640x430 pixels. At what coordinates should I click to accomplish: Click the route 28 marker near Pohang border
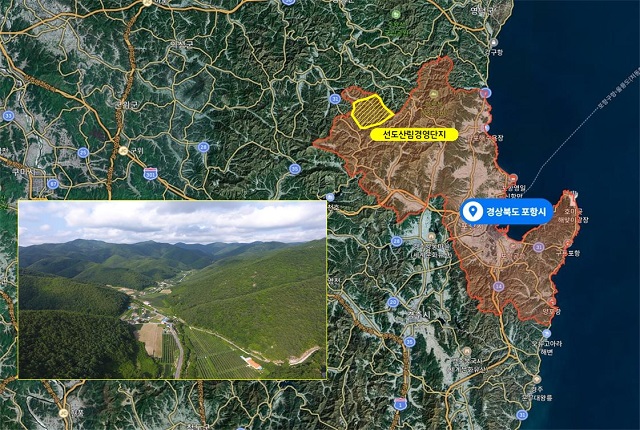pyautogui.click(x=397, y=241)
